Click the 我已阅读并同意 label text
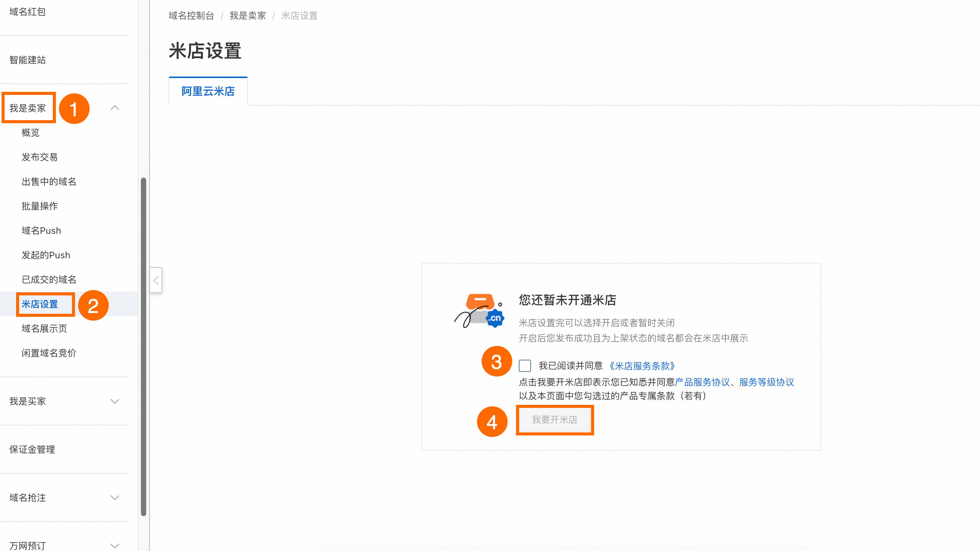Screen dimensions: 980x551 [x=571, y=366]
